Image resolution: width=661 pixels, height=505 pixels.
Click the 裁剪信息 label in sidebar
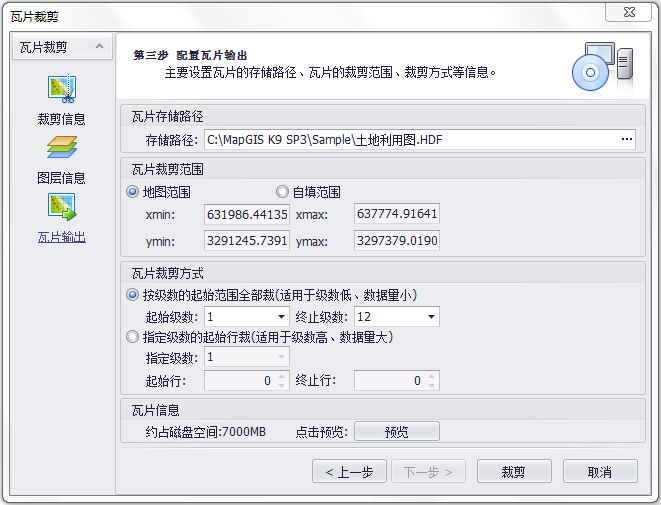coord(62,119)
